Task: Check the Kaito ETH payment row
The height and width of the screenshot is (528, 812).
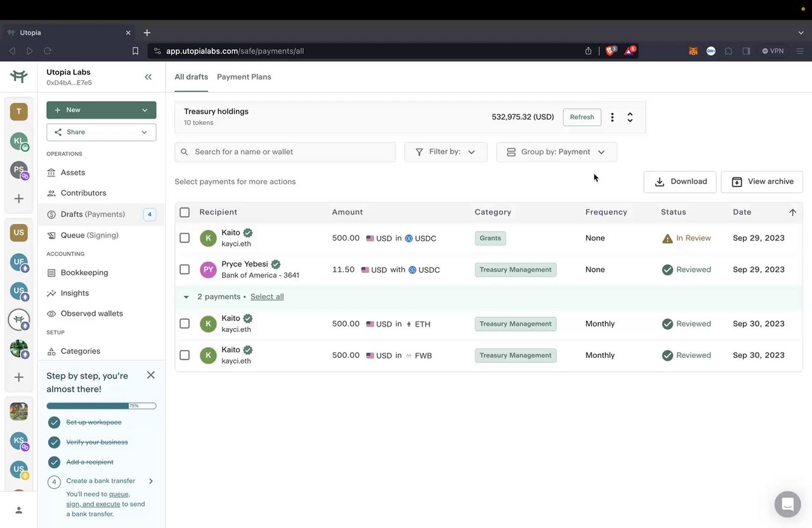Action: [185, 324]
